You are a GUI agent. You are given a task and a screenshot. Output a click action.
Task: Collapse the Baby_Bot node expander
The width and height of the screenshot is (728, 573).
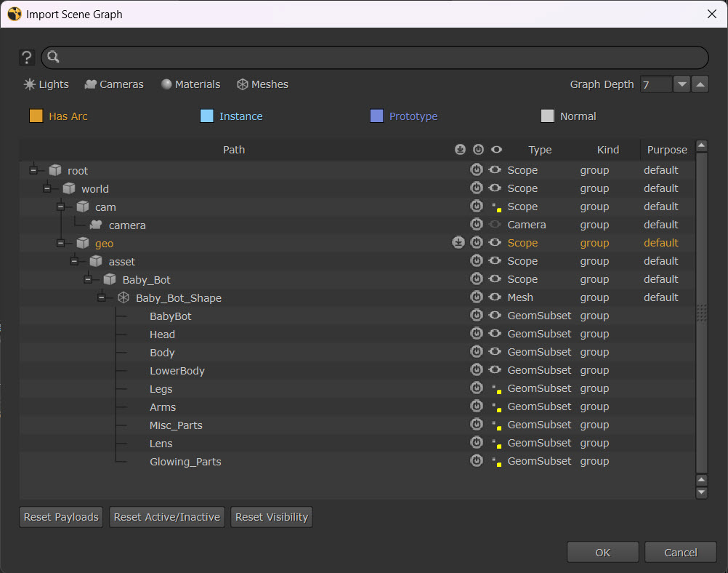[88, 280]
